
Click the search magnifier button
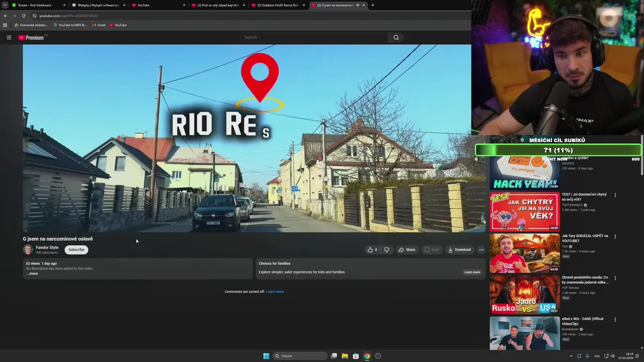pos(396,37)
